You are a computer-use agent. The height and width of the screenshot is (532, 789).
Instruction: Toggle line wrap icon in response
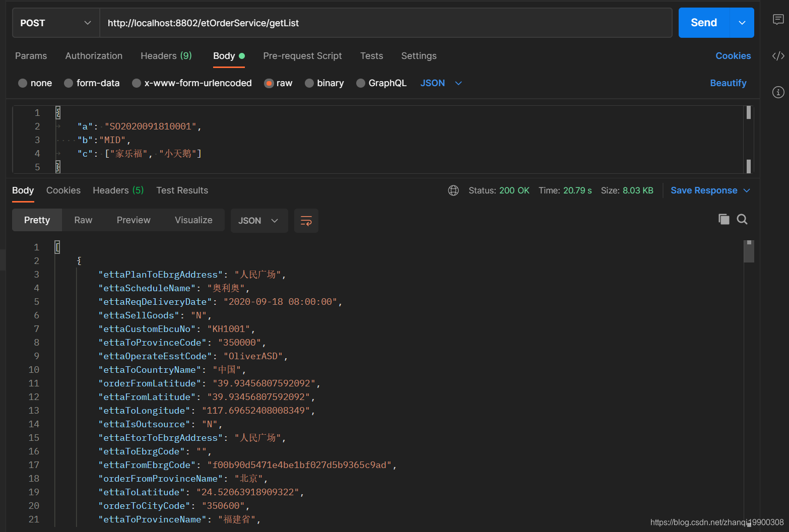[x=306, y=221]
